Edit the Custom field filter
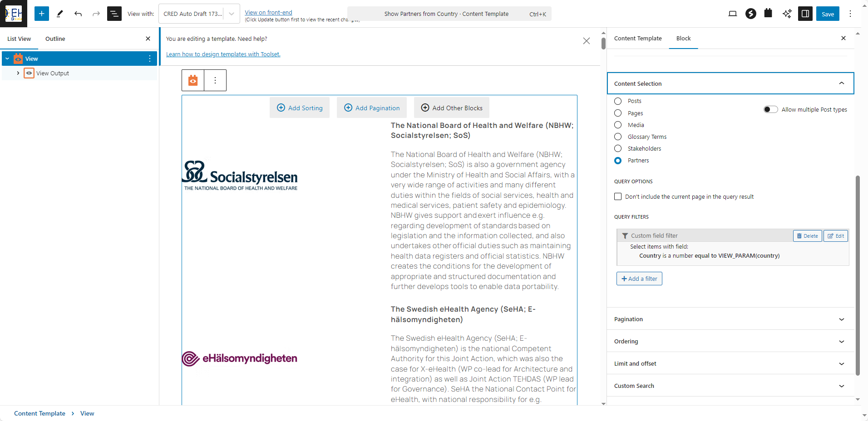This screenshot has height=421, width=868. (x=836, y=236)
